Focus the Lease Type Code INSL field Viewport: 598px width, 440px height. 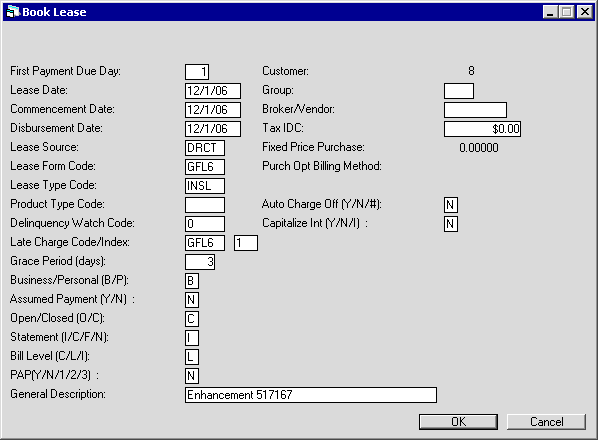point(205,186)
